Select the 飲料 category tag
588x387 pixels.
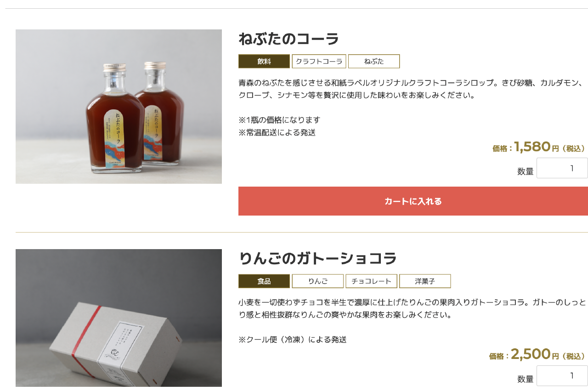pyautogui.click(x=264, y=61)
